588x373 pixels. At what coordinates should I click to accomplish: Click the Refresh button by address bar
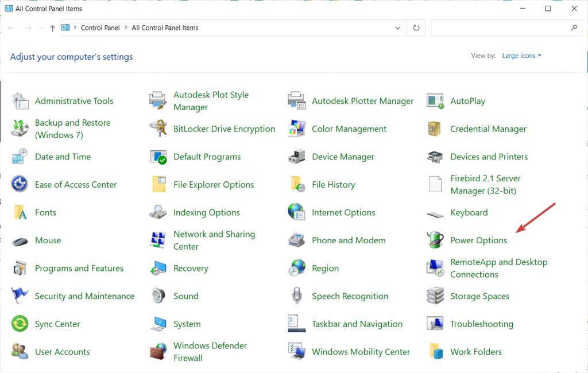[416, 28]
